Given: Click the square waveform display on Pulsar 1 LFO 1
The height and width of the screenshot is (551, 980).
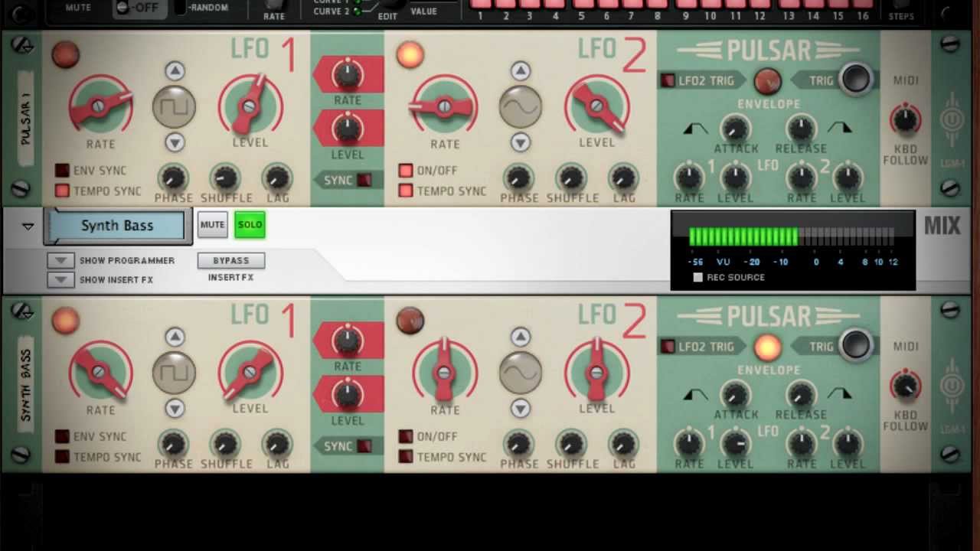Looking at the screenshot, I should point(174,106).
